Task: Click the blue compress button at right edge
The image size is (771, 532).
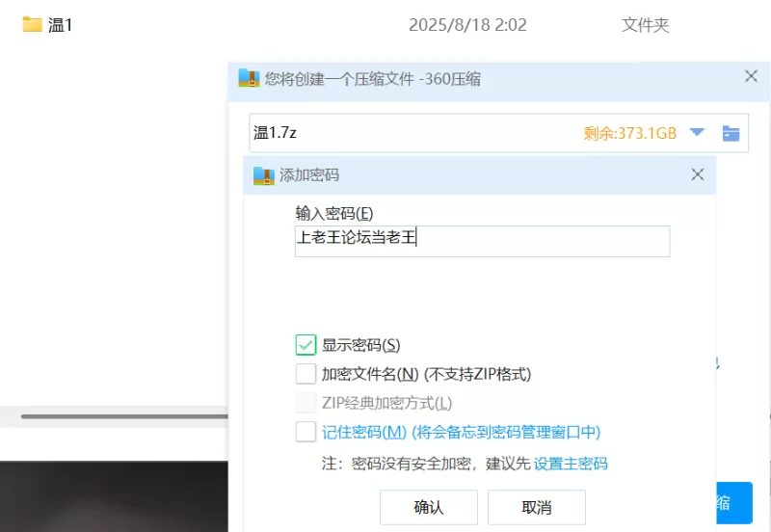Action: pos(733,502)
